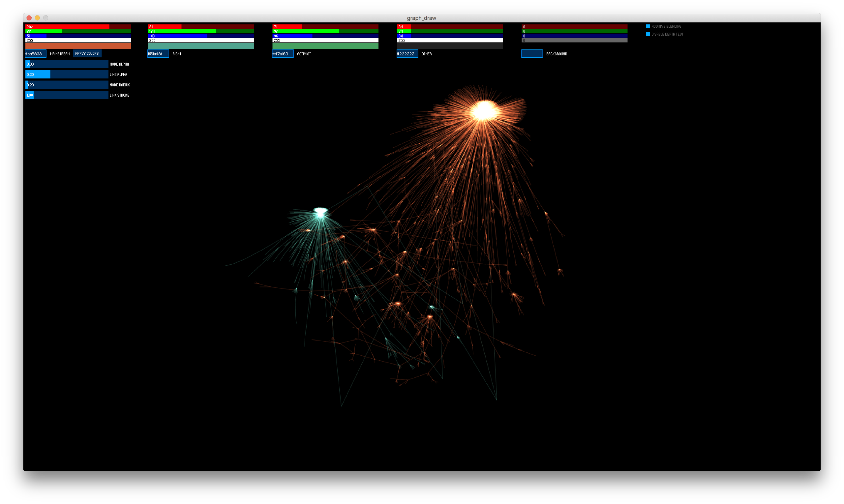
Task: Click the Node Alpha slider
Action: (67, 64)
